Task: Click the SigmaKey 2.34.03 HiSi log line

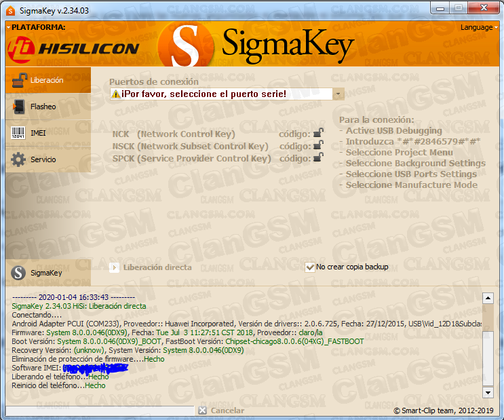Action: tap(79, 306)
